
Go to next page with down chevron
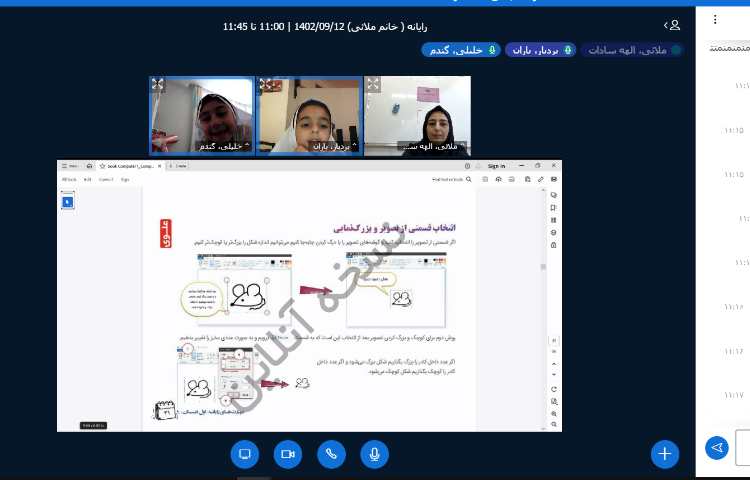(x=554, y=374)
